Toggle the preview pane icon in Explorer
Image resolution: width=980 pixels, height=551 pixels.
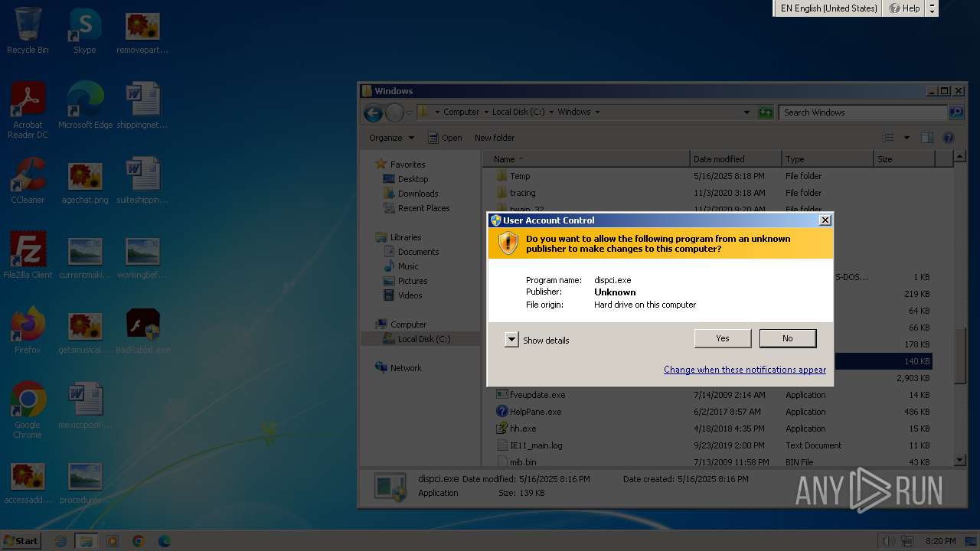927,138
